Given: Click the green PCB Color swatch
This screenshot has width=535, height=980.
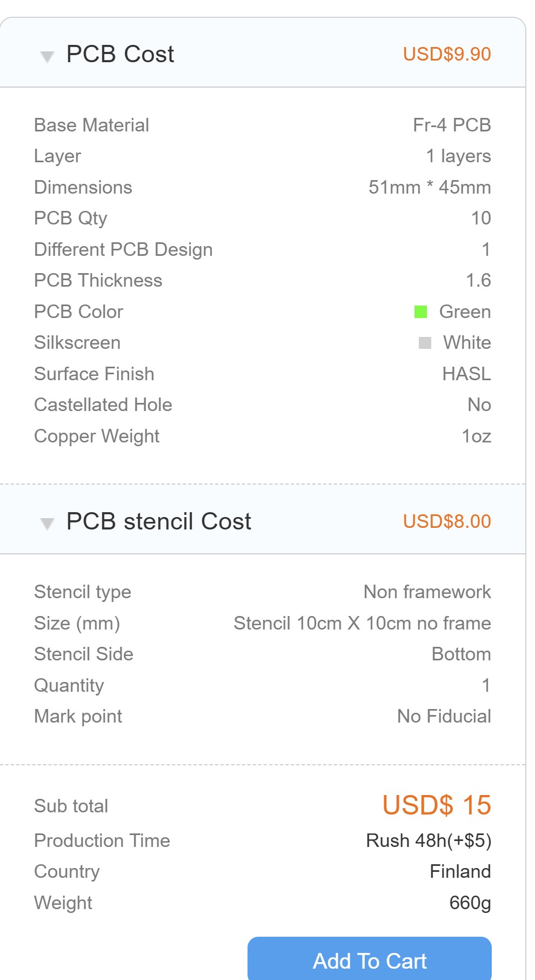Looking at the screenshot, I should (420, 312).
